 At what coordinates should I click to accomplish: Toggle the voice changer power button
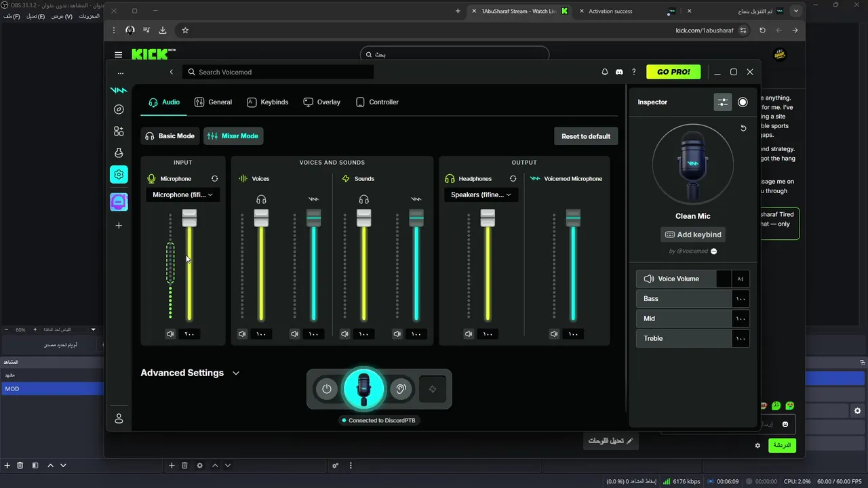click(327, 389)
